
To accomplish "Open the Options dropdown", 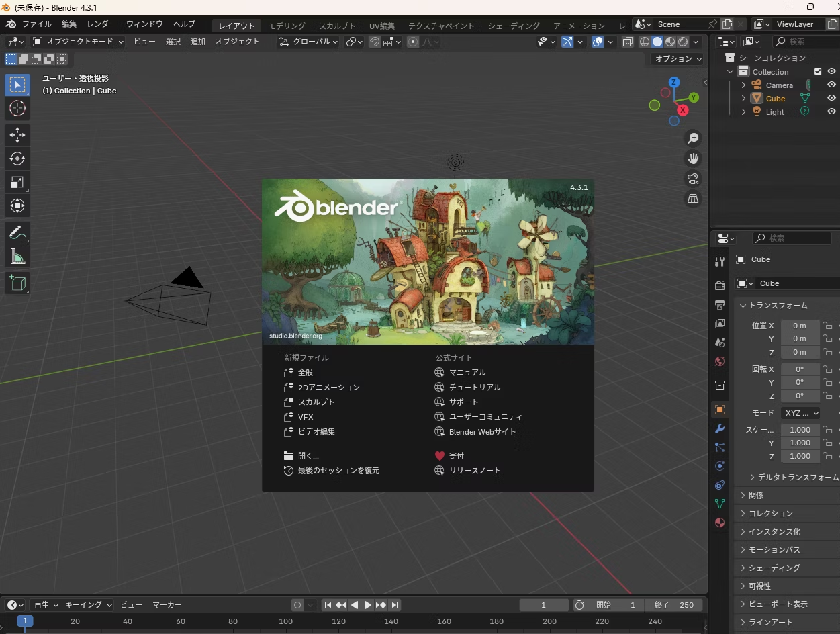I will 678,59.
